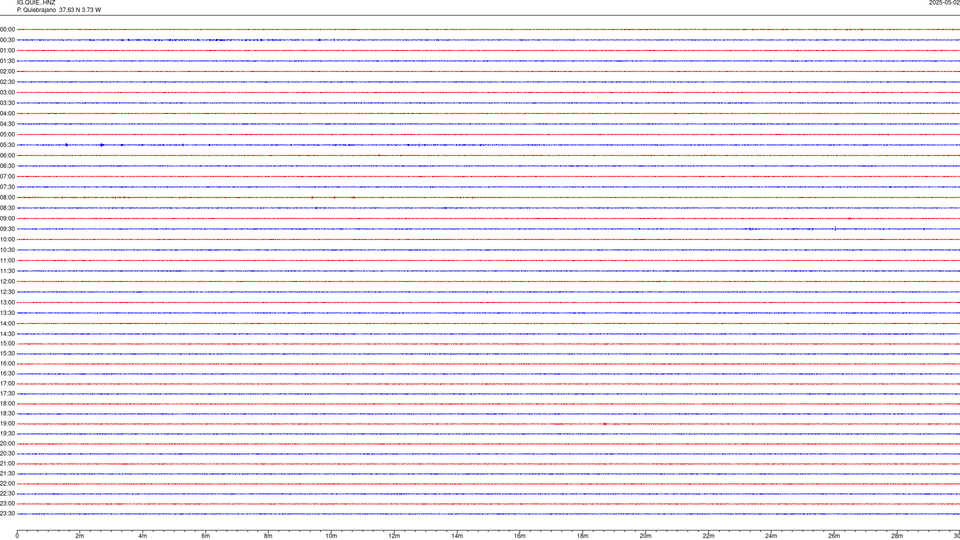The height and width of the screenshot is (540, 960).
Task: Select the 09:30 row time label
Action: click(7, 229)
